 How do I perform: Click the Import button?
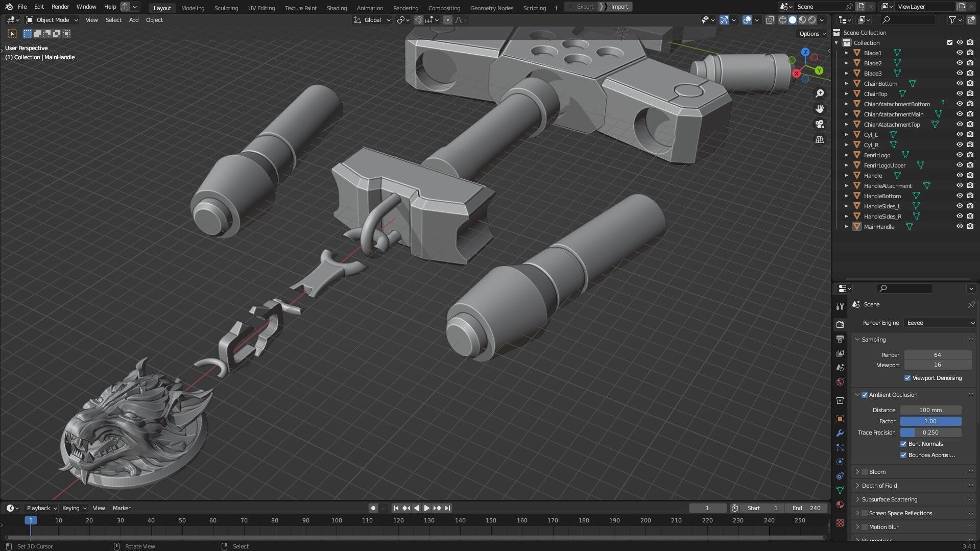[x=615, y=7]
